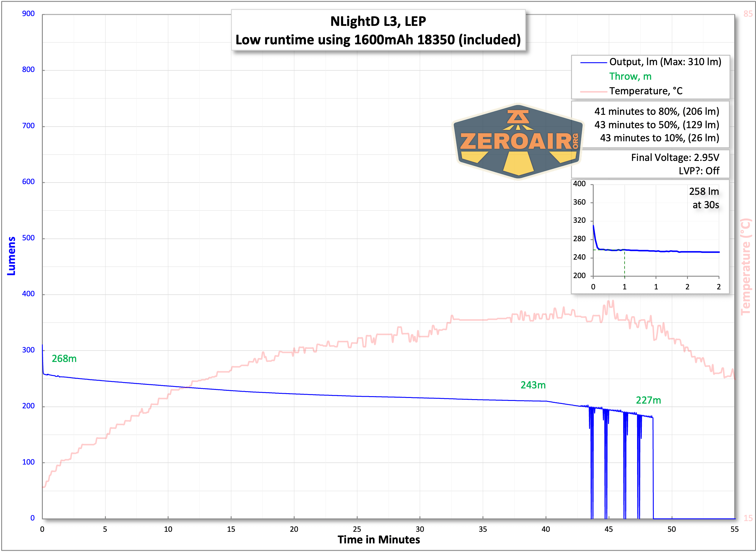
Task: Click the Temperature (°C) axis title
Action: [745, 267]
